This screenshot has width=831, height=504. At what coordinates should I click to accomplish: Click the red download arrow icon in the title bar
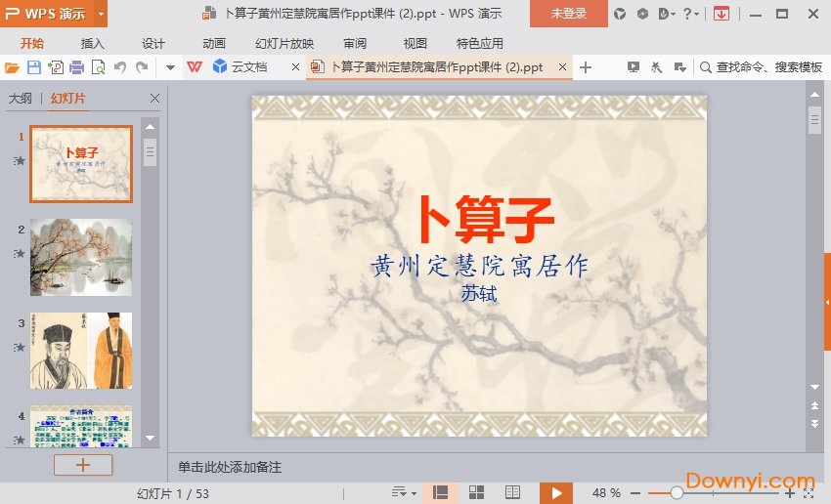[x=721, y=14]
